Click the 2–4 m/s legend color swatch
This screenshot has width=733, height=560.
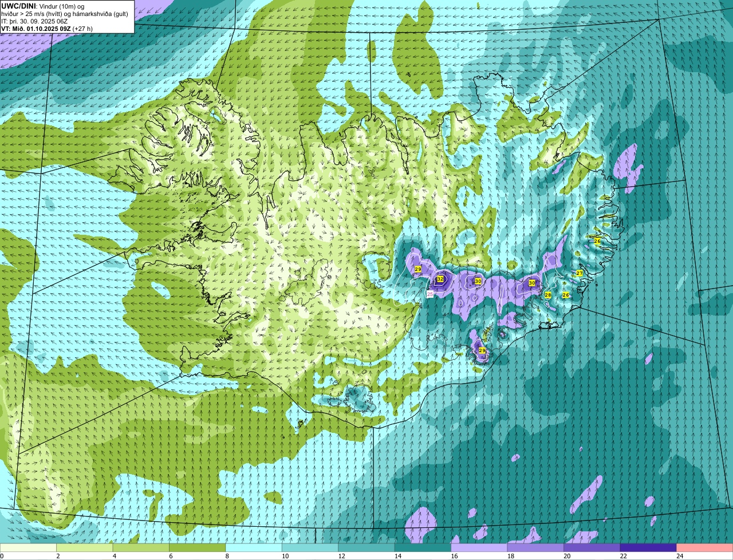(x=85, y=547)
